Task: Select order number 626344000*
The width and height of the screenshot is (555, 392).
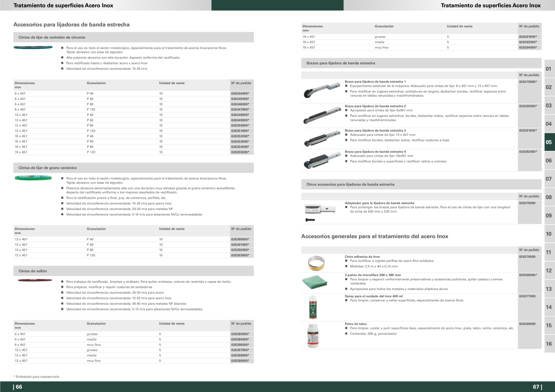Action: coord(240,94)
